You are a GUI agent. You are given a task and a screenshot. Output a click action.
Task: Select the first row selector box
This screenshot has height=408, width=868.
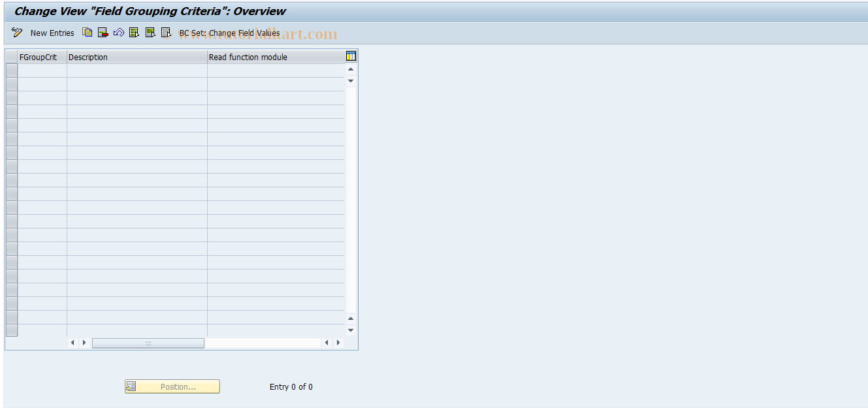[12, 71]
